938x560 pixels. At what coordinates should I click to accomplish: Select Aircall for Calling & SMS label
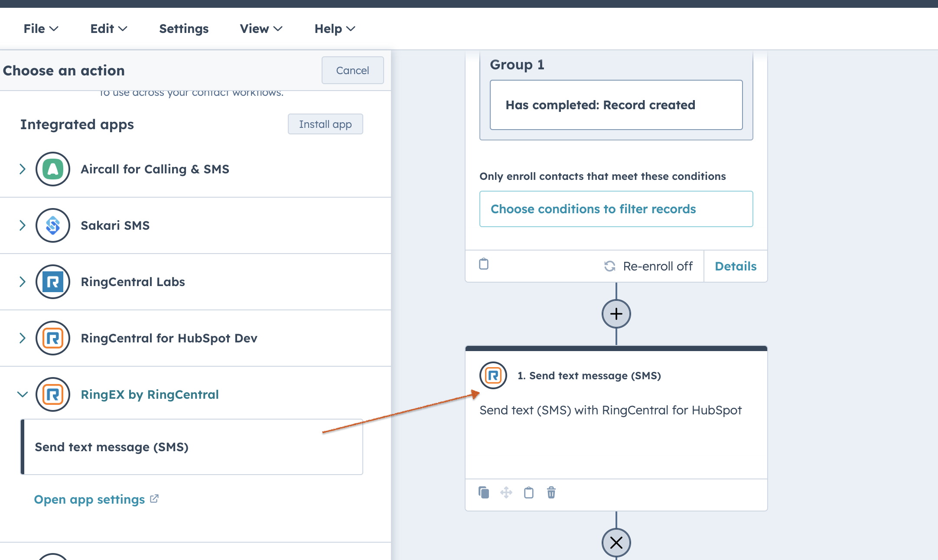155,169
